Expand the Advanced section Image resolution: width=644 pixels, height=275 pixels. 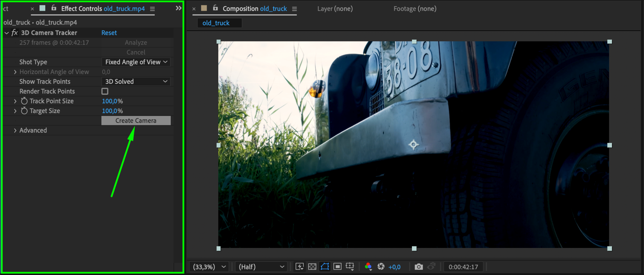tap(15, 130)
